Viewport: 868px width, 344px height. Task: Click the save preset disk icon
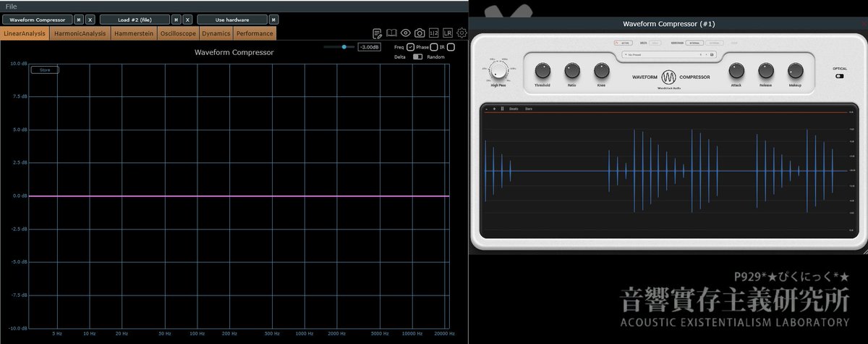[x=712, y=54]
